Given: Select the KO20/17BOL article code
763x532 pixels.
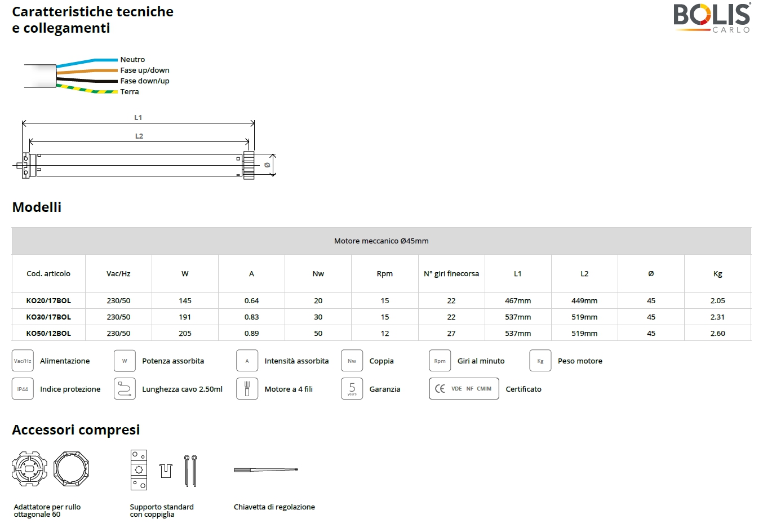Looking at the screenshot, I should [x=48, y=301].
